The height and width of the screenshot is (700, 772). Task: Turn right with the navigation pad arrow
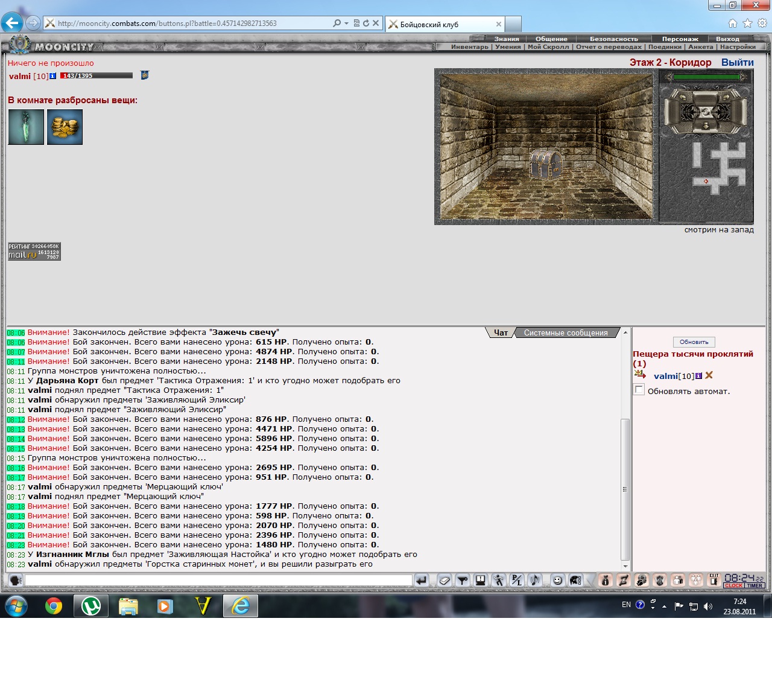(726, 97)
